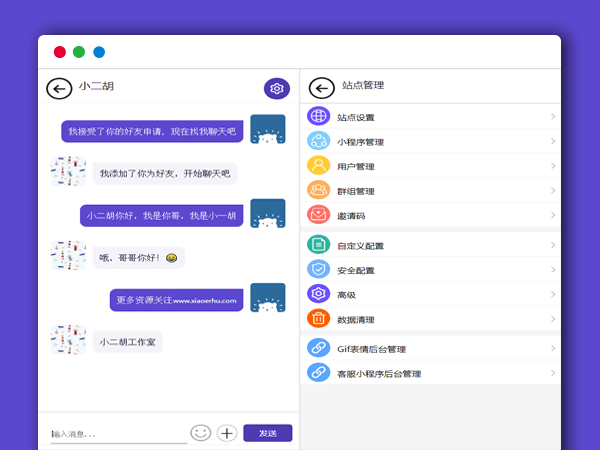Click the 邀请码 envelope icon
Screen dimensions: 600x450
coord(319,214)
